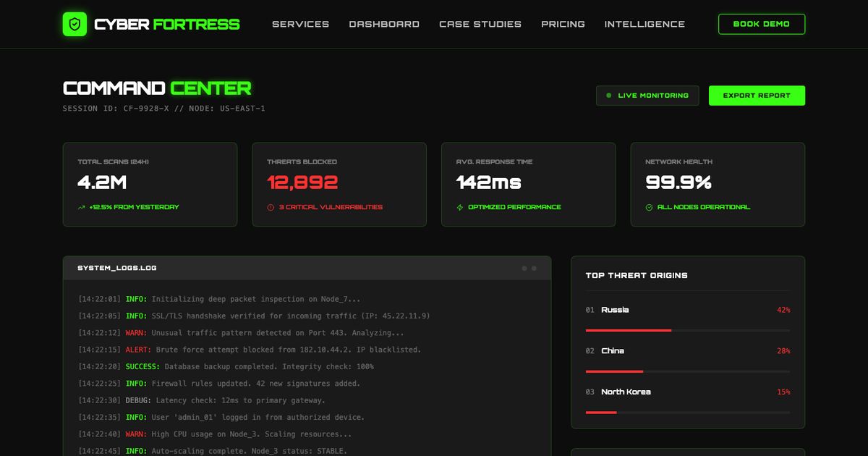
Task: Select the DEBUG latency check log line
Action: [x=202, y=400]
